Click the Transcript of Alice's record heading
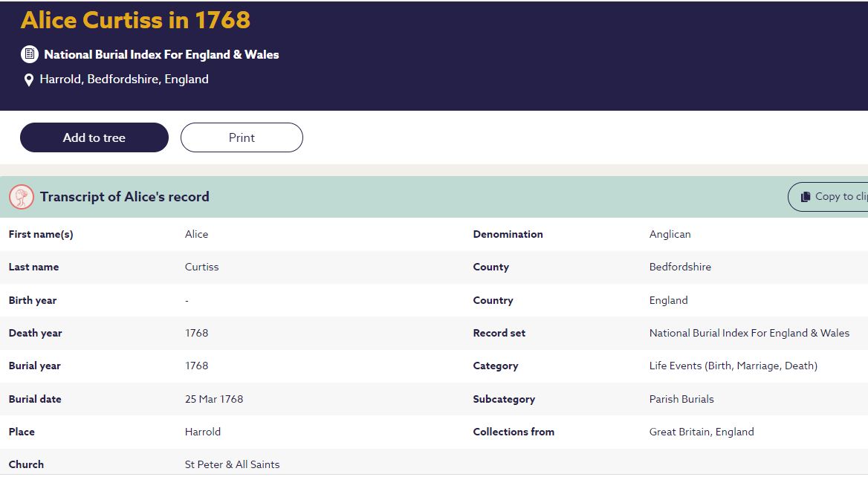This screenshot has width=868, height=477. coord(125,197)
